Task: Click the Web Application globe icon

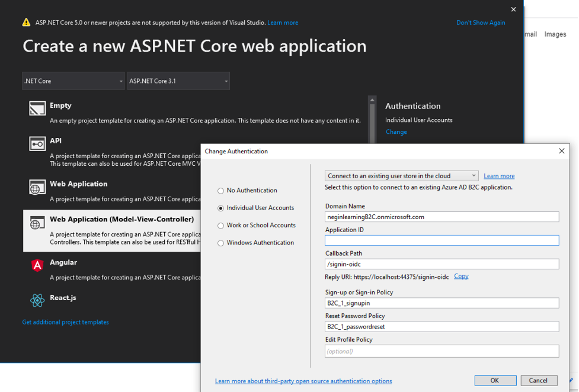Action: 37,187
